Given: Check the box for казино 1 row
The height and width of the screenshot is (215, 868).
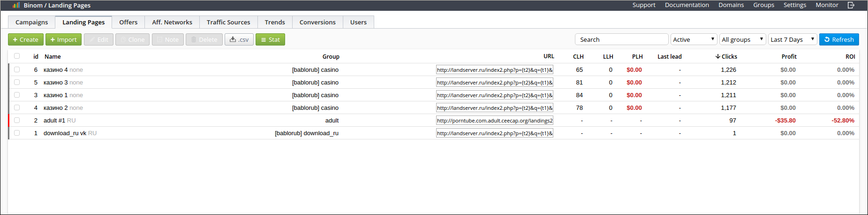Looking at the screenshot, I should (17, 95).
